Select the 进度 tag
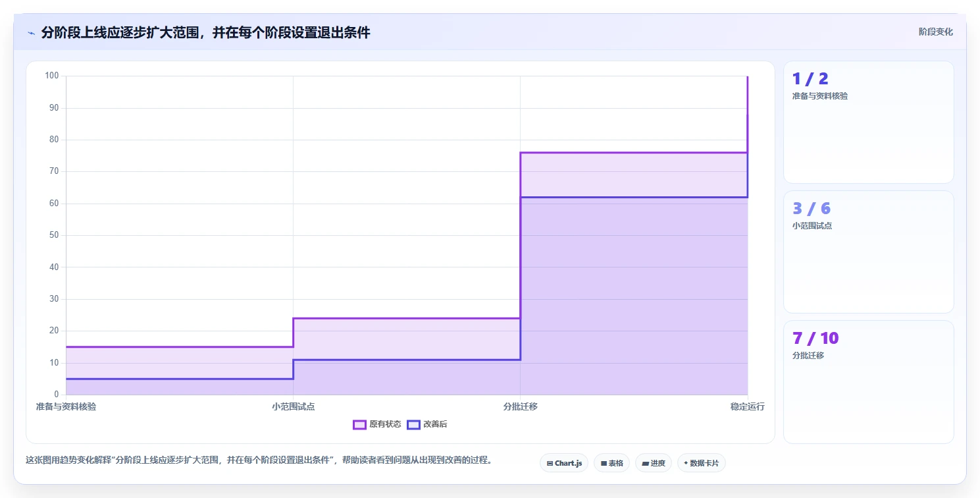 tap(654, 463)
